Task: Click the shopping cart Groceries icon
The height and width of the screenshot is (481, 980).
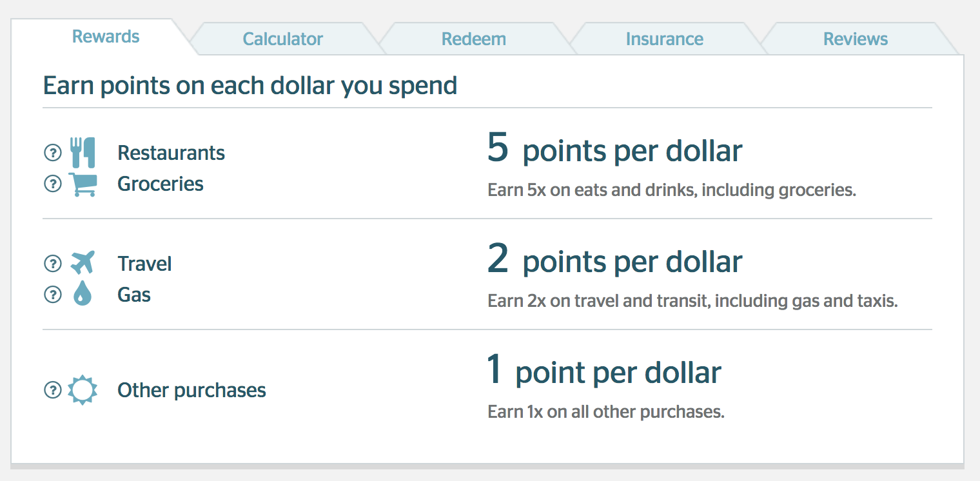Action: pos(83,184)
